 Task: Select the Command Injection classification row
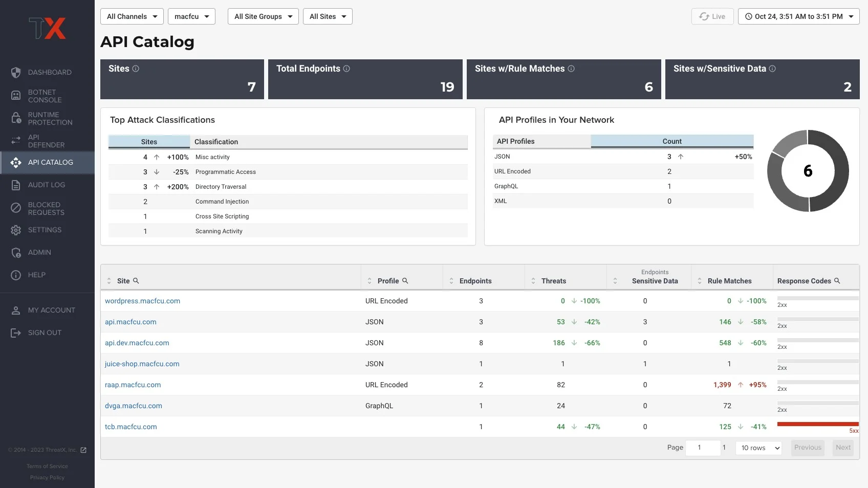tap(288, 202)
